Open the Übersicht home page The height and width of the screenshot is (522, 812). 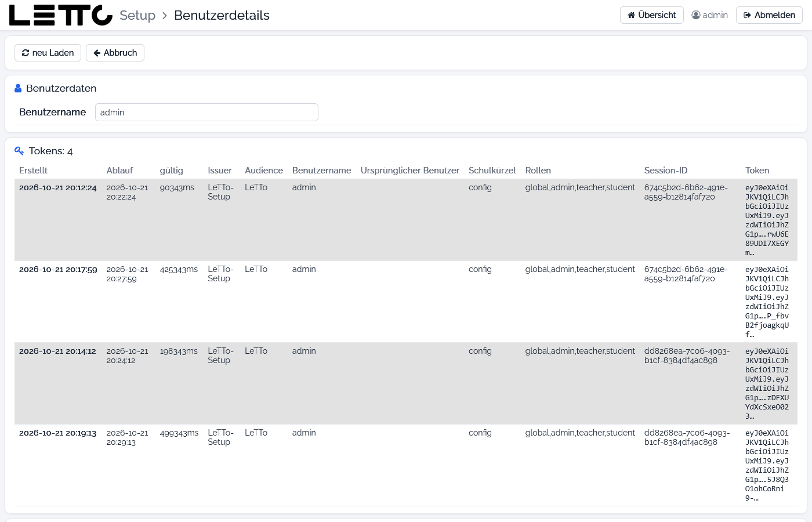pos(652,15)
